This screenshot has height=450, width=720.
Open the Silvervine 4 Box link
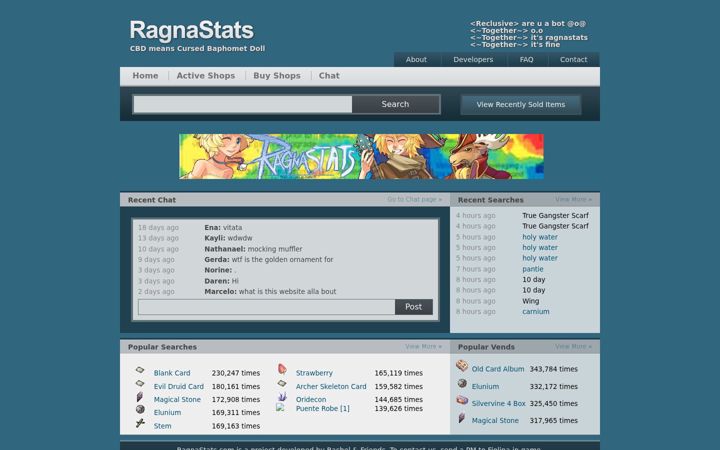click(x=499, y=403)
